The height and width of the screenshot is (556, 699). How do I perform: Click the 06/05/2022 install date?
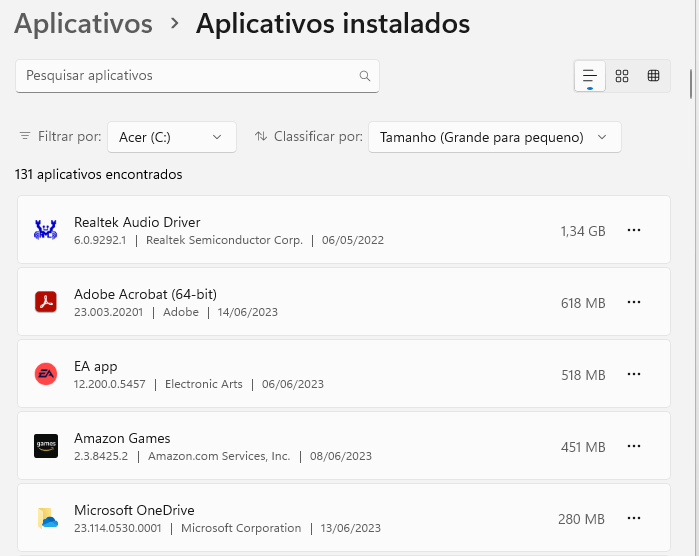tap(353, 240)
